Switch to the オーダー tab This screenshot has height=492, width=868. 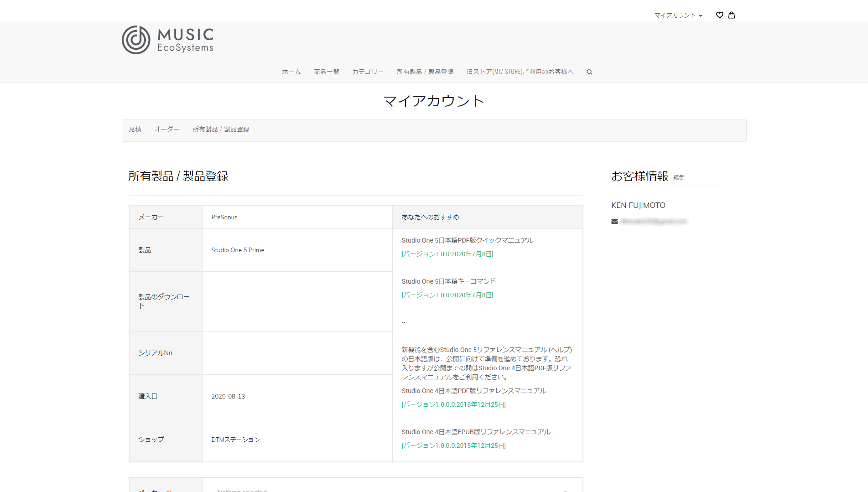166,129
